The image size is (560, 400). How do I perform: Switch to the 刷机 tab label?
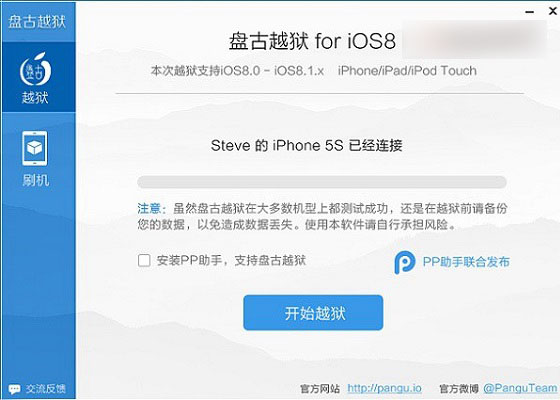[35, 180]
